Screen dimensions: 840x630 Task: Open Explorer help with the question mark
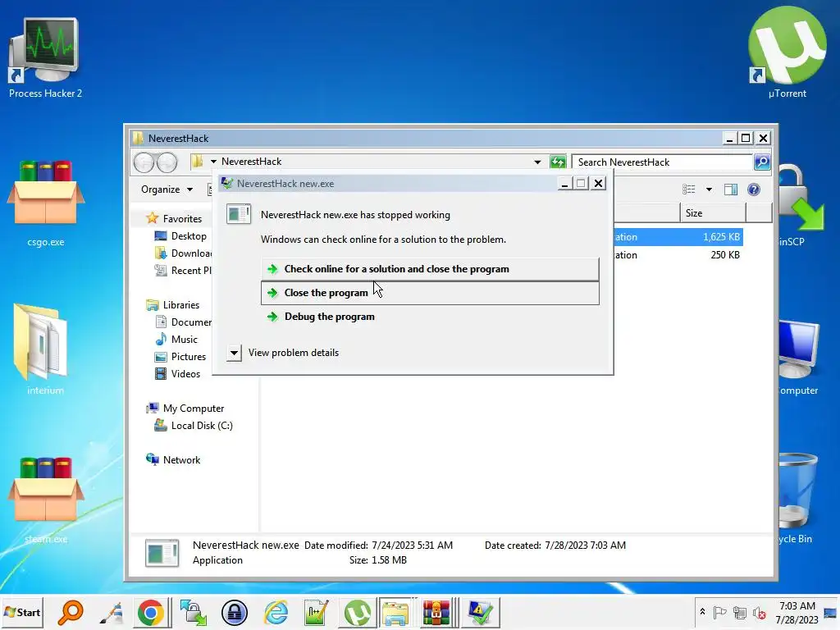click(754, 189)
